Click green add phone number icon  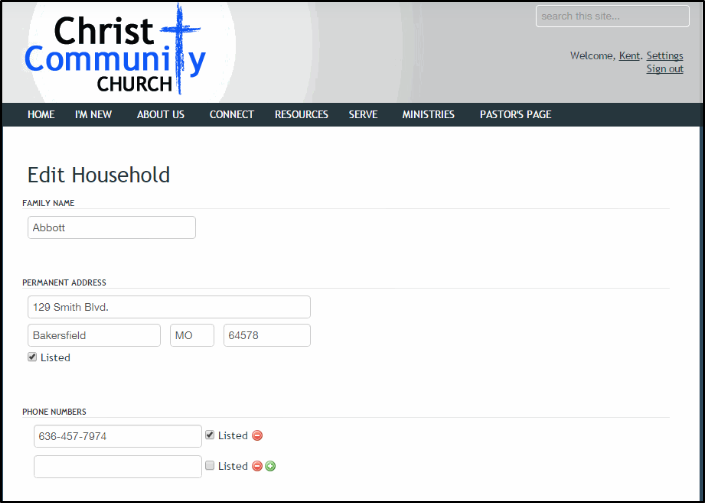[x=270, y=466]
